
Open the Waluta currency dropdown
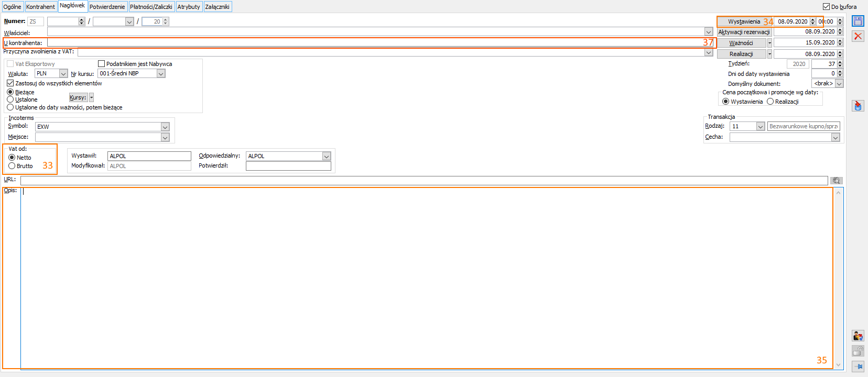tap(63, 74)
